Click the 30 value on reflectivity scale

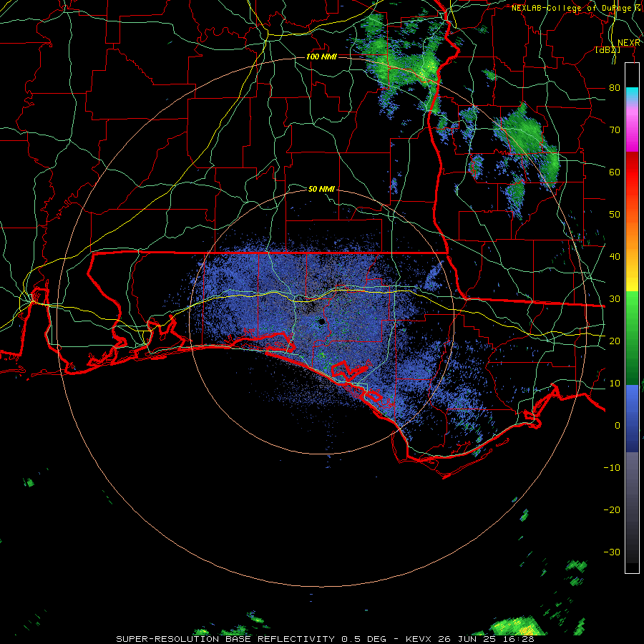(x=615, y=298)
